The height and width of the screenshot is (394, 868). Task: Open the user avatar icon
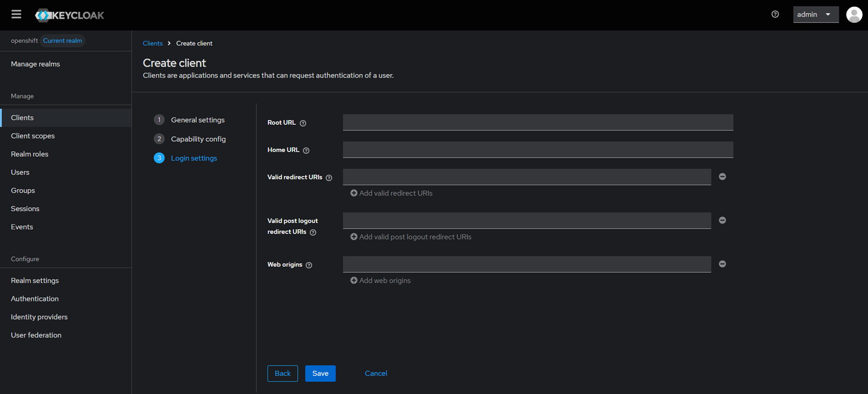854,15
